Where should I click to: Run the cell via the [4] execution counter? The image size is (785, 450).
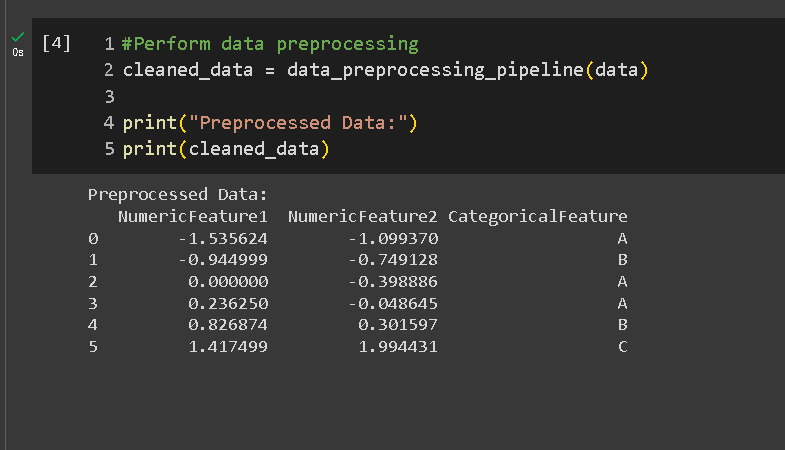click(56, 44)
